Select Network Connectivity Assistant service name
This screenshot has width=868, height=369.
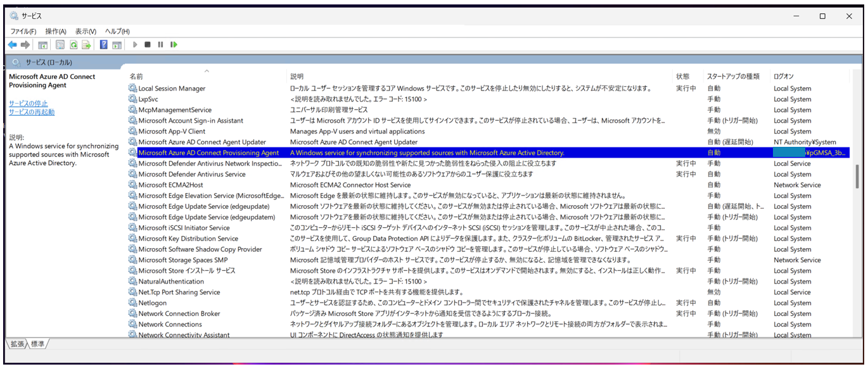[x=184, y=334]
